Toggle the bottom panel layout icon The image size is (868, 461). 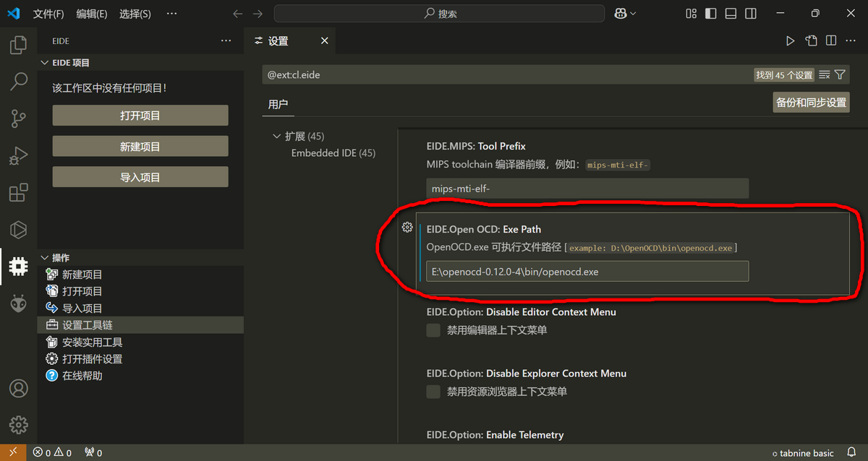731,13
